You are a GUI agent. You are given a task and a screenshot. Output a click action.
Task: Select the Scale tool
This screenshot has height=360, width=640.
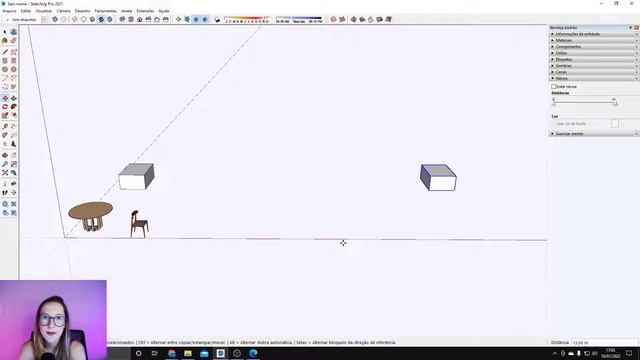(x=5, y=116)
